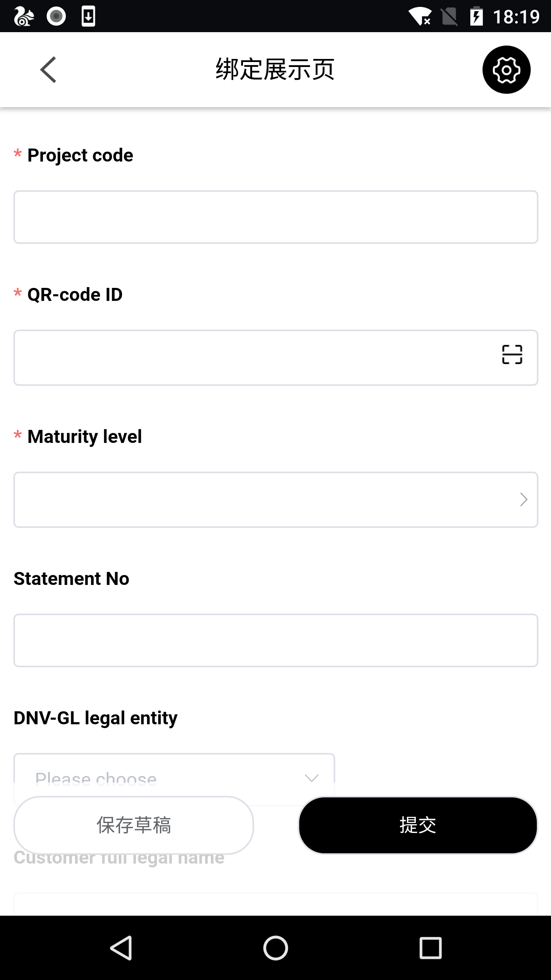Submit the form with the 提交 button
This screenshot has width=551, height=980.
[417, 826]
